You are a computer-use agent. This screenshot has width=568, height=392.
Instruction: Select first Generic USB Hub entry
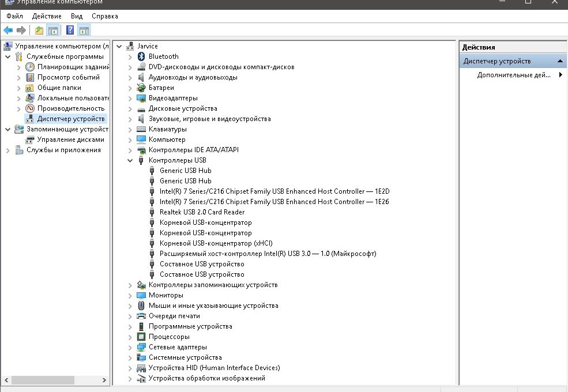[x=186, y=171]
